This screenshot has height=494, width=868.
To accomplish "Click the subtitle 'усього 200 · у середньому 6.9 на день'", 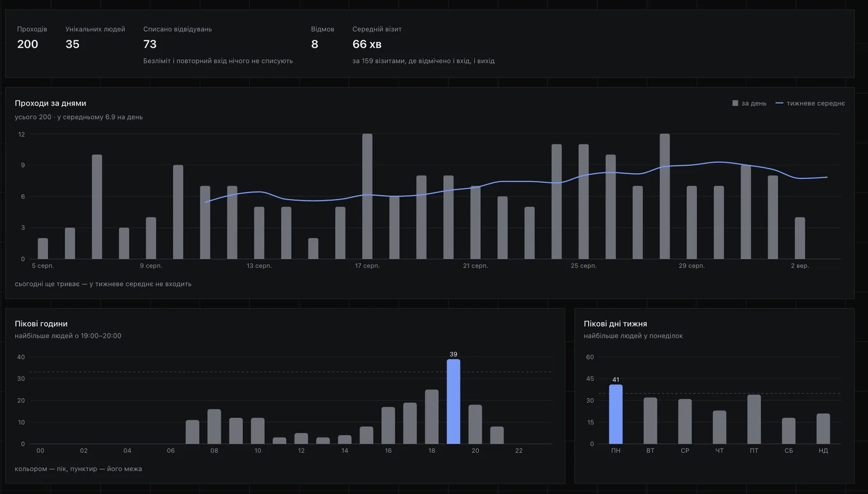I will coord(79,117).
